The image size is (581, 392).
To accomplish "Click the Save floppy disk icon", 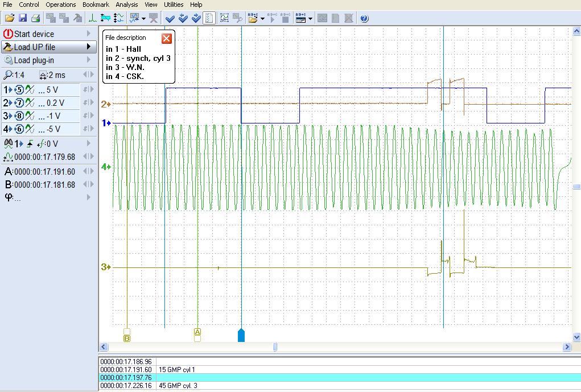I will (x=23, y=18).
